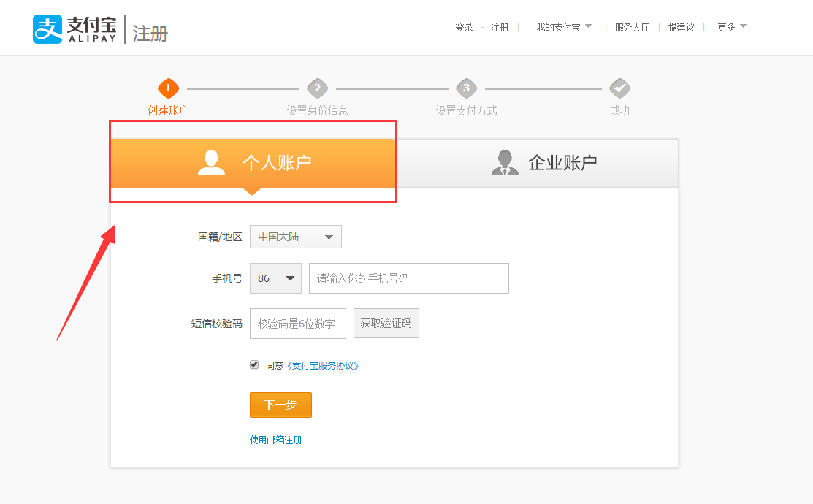The width and height of the screenshot is (813, 504).
Task: Open the 国籍/地区 dropdown showing 中国大陆
Action: point(295,237)
